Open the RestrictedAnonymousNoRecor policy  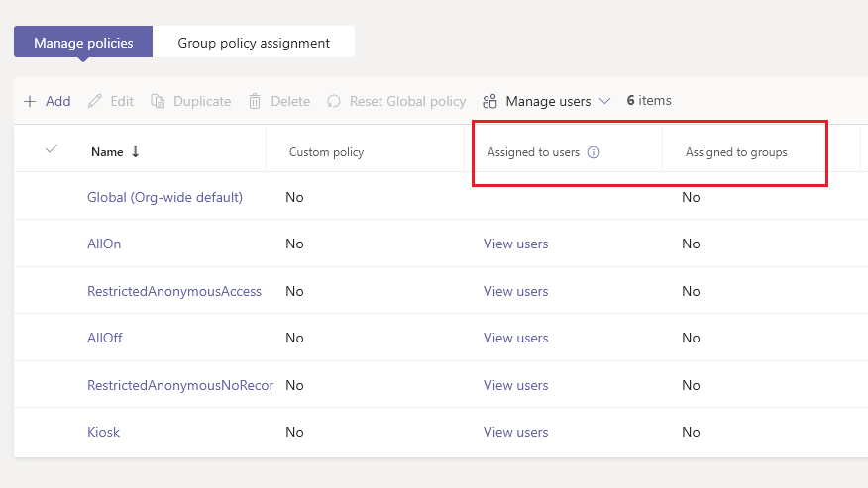pyautogui.click(x=180, y=385)
